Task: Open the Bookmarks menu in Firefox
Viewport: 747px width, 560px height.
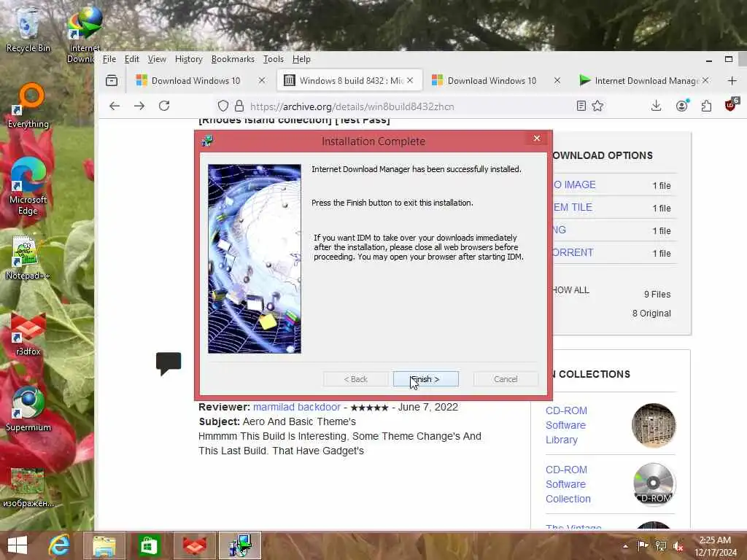Action: pyautogui.click(x=233, y=59)
